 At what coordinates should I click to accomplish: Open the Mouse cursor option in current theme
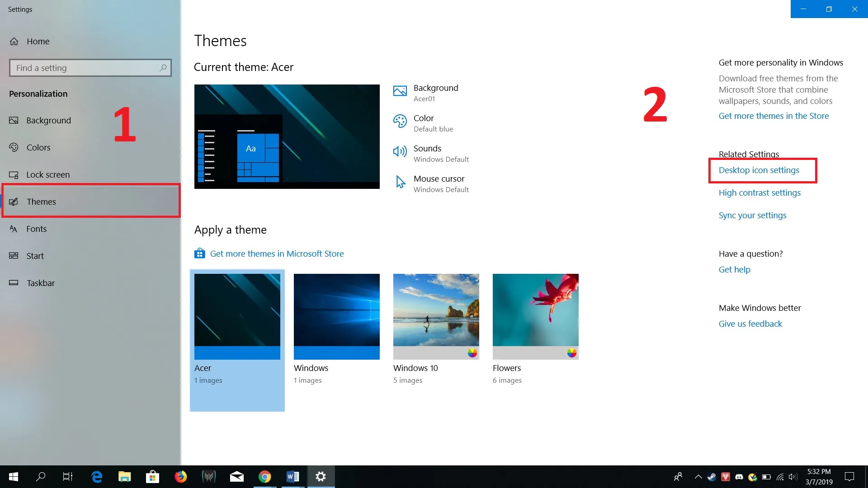coord(441,183)
